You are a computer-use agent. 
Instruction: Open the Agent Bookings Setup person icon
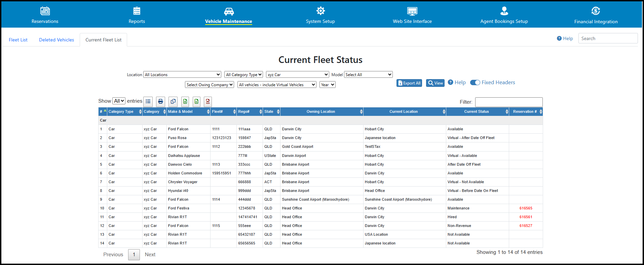click(504, 11)
